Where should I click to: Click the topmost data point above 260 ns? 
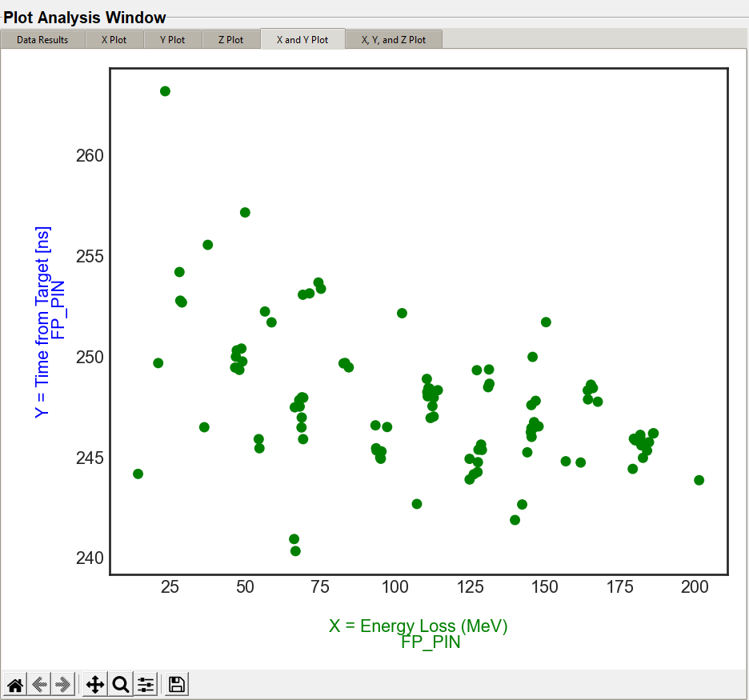point(165,91)
